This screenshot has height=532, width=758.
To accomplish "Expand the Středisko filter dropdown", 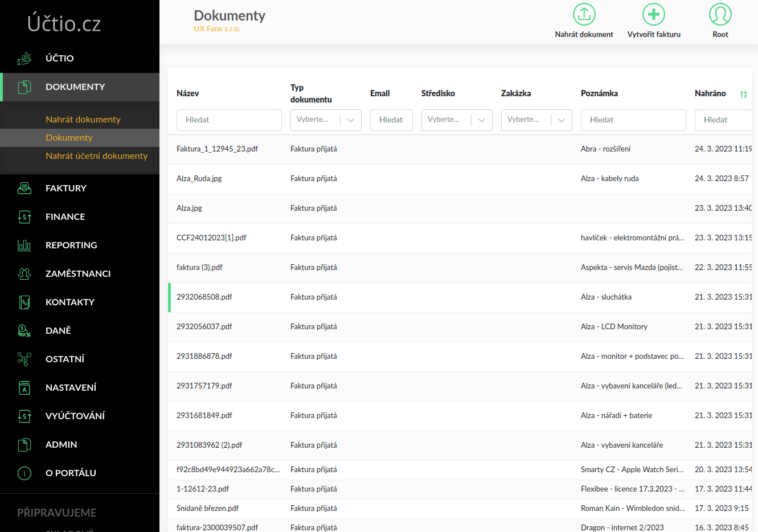I will click(x=457, y=120).
